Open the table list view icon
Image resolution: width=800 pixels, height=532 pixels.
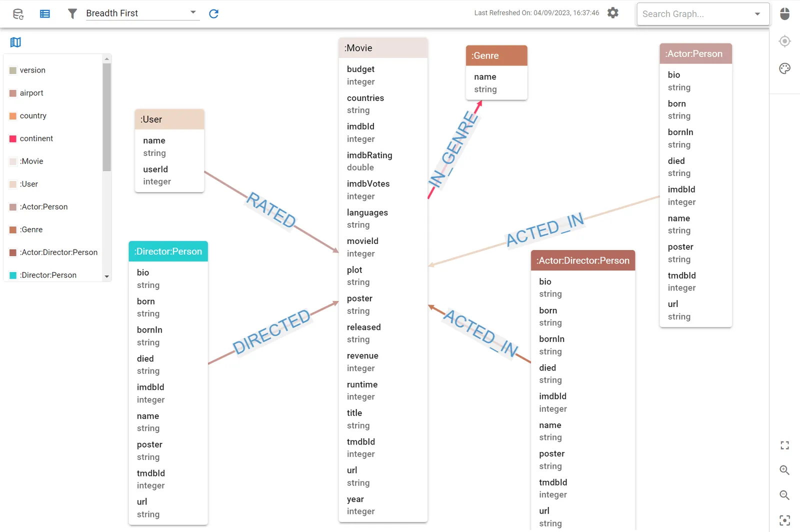click(45, 14)
